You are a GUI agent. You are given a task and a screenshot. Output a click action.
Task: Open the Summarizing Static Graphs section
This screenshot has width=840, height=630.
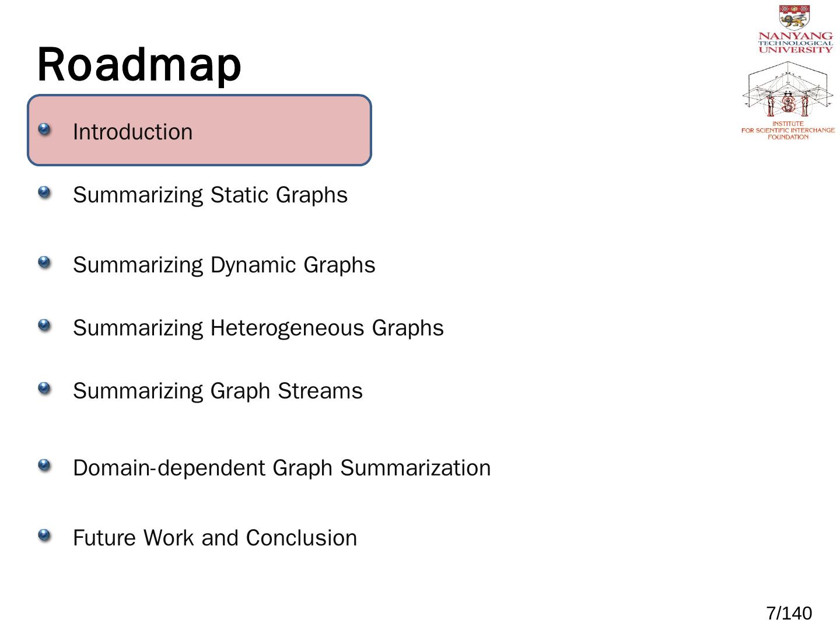(x=210, y=195)
